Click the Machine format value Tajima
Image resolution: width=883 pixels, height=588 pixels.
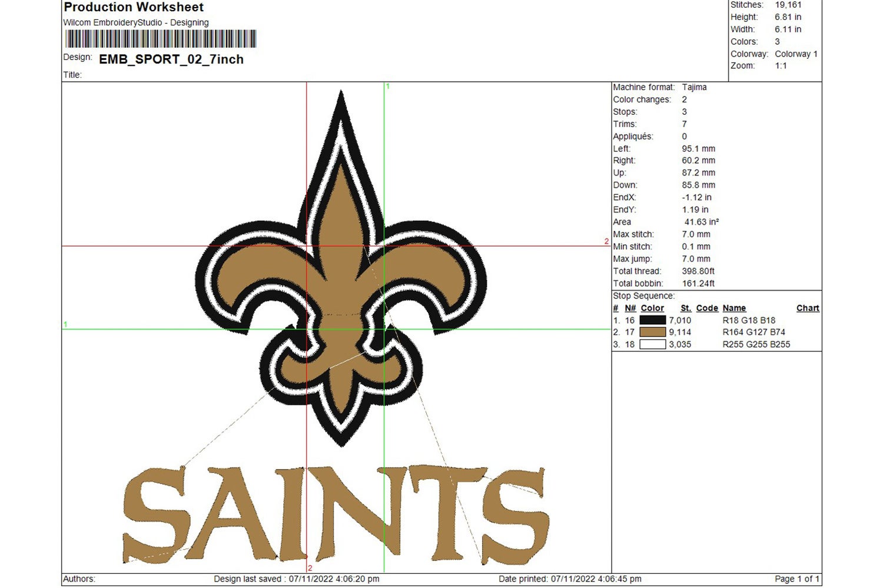tap(695, 87)
